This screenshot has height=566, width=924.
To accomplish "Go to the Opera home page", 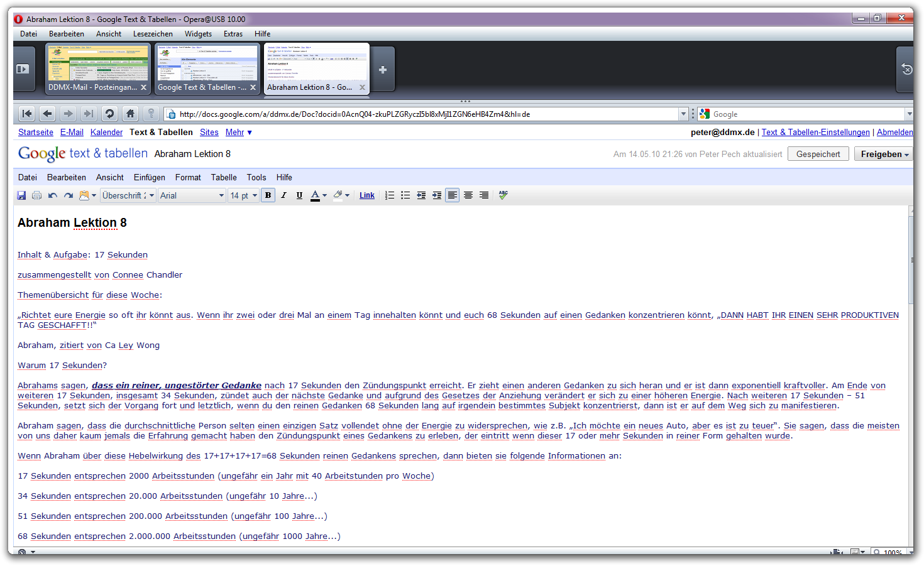I will click(130, 114).
